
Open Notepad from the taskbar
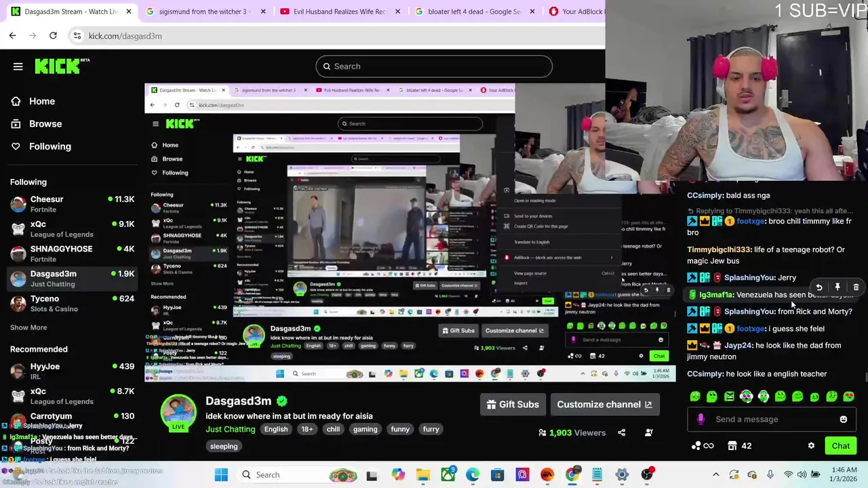click(597, 474)
